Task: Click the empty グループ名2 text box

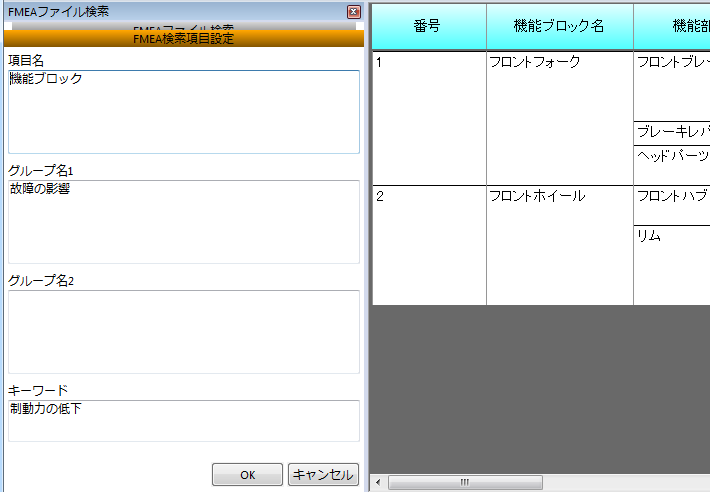Action: click(183, 331)
